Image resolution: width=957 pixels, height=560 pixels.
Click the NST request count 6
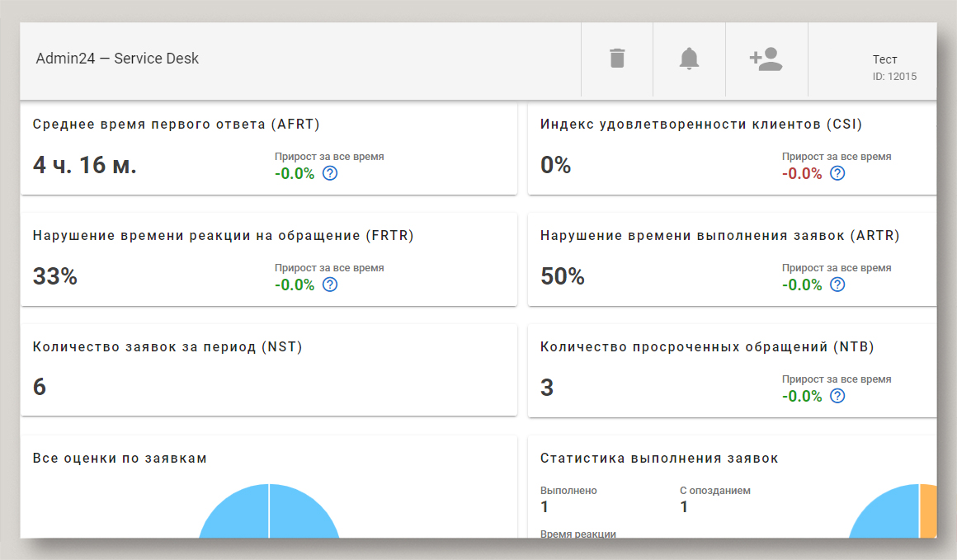pyautogui.click(x=40, y=387)
